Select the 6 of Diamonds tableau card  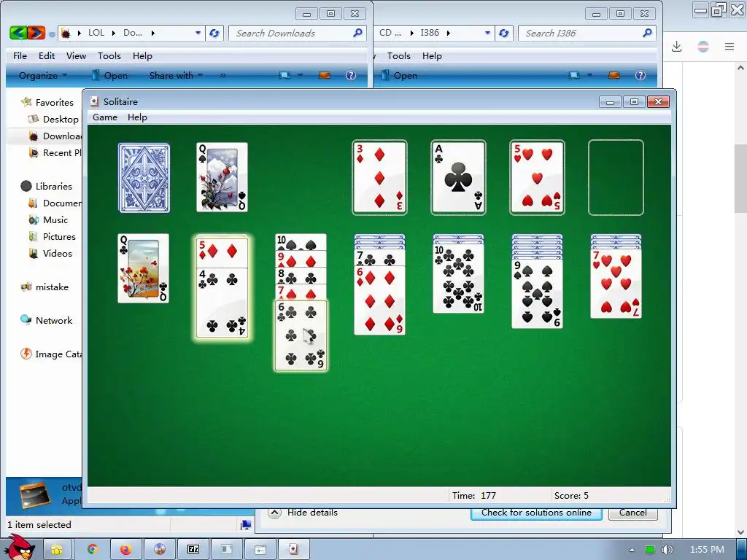379,300
